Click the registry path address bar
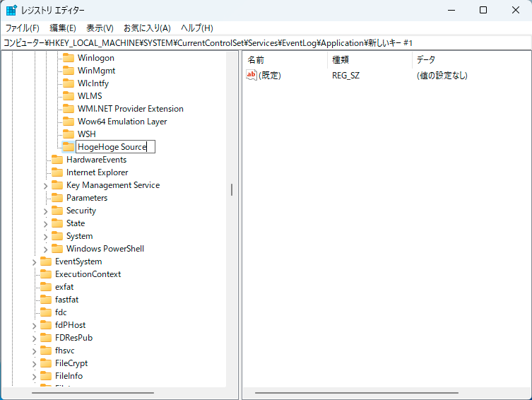 click(266, 43)
